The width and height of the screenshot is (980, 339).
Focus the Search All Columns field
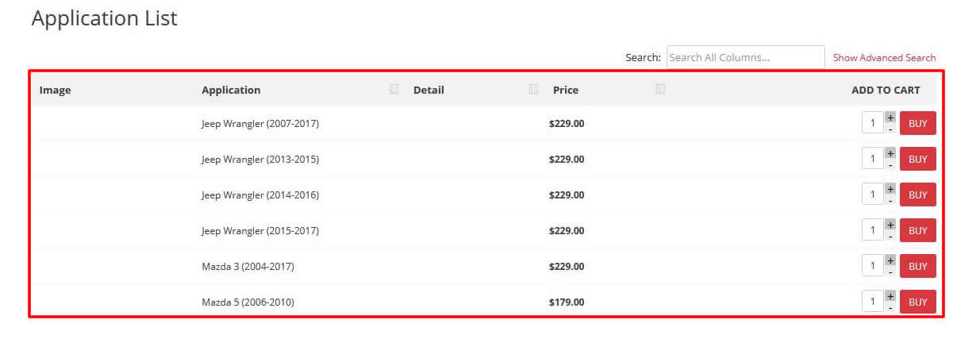tap(746, 57)
